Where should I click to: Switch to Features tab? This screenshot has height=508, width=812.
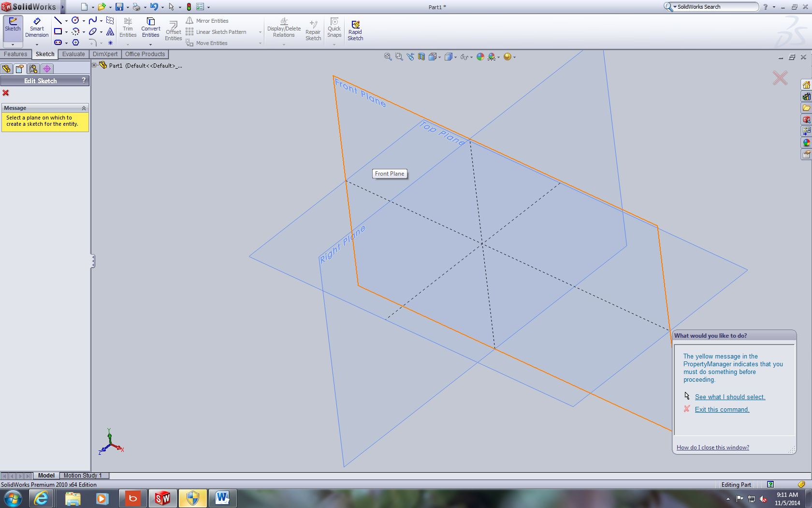point(15,54)
